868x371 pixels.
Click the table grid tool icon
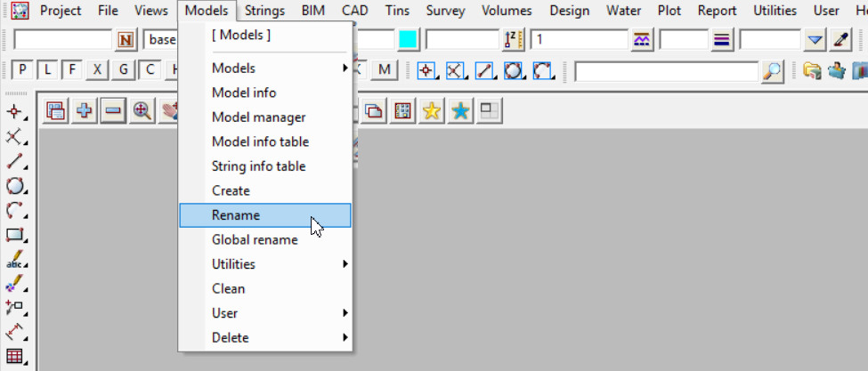tap(14, 357)
